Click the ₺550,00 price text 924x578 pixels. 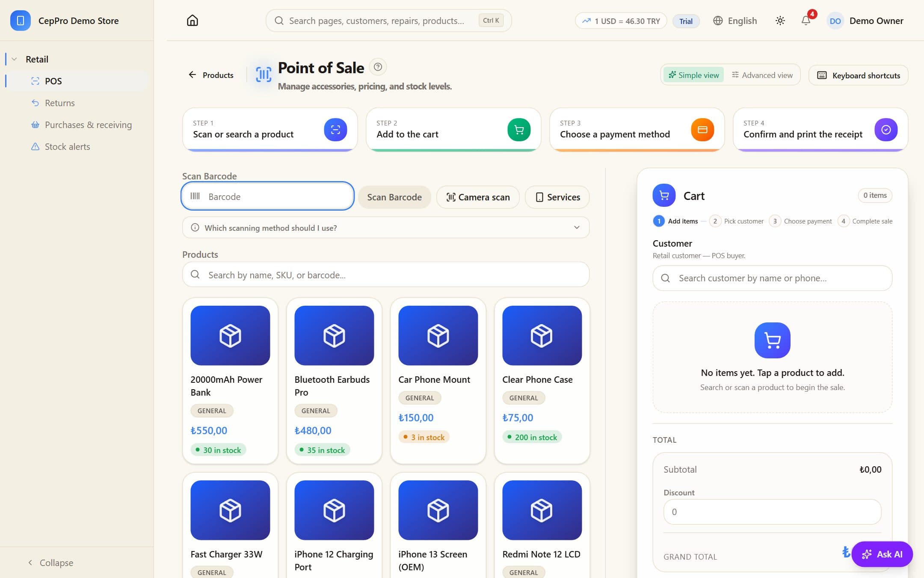click(x=209, y=430)
